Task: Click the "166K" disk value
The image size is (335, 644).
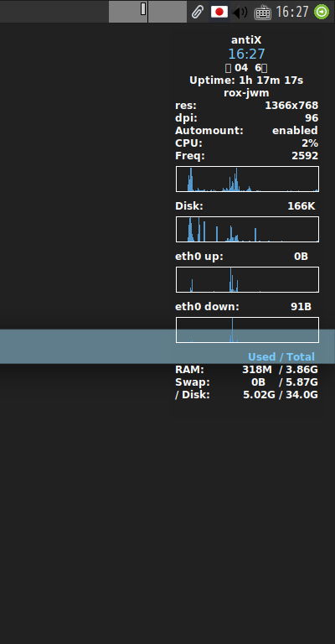Action: coord(301,206)
